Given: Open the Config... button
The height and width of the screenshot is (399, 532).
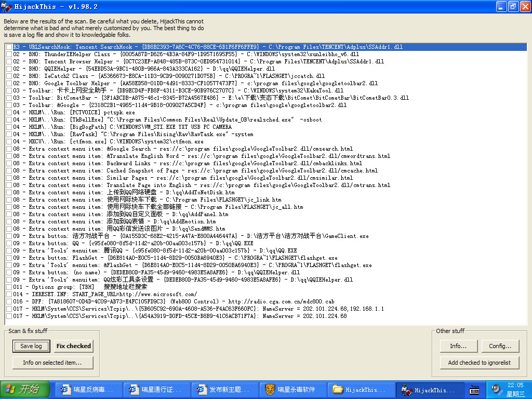Looking at the screenshot, I should click(500, 346).
